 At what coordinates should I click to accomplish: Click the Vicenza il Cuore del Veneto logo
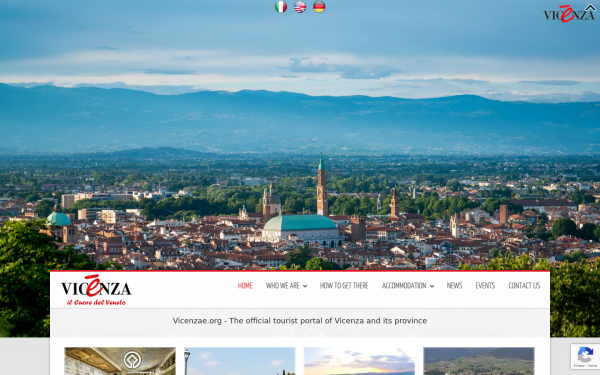coord(96,290)
